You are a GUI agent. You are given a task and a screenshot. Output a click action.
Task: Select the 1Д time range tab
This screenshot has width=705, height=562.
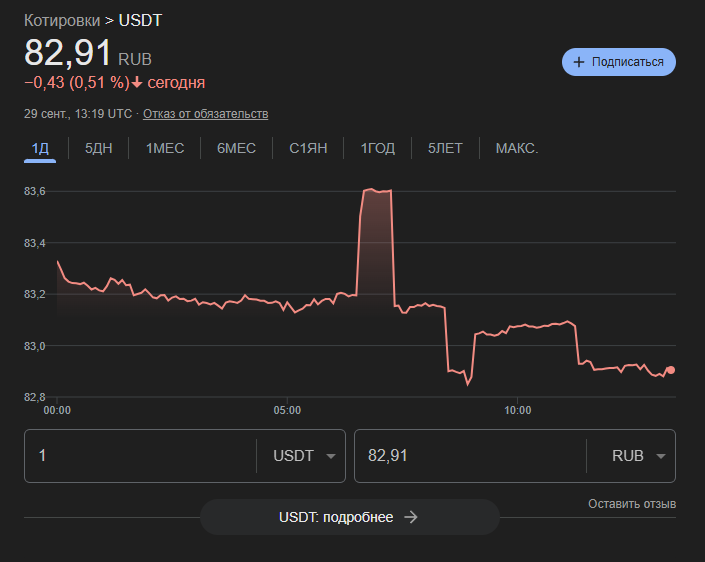40,148
